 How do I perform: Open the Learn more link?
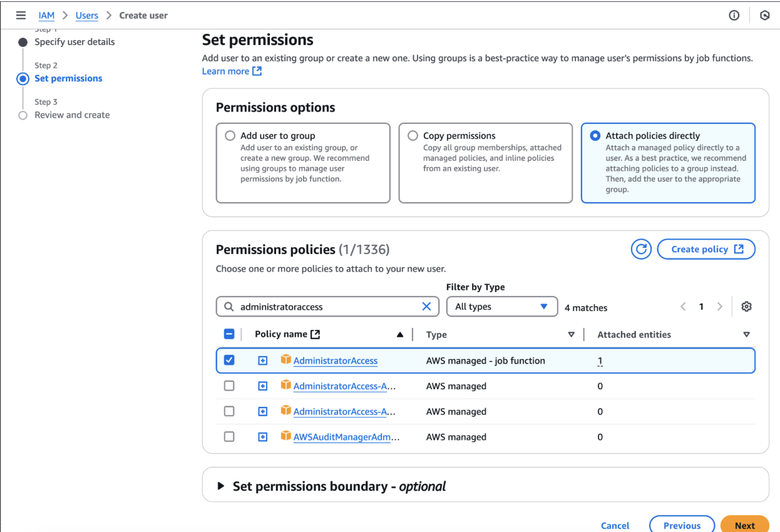[x=232, y=71]
